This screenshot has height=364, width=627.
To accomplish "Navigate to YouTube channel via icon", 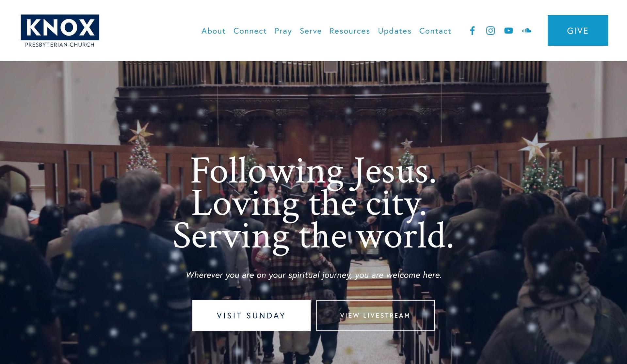I will click(x=508, y=30).
